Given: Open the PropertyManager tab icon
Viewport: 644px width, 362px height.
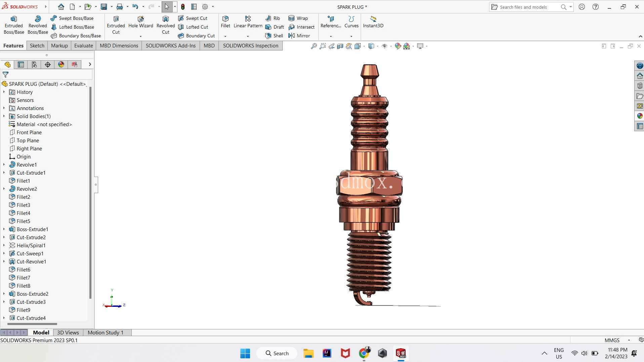Looking at the screenshot, I should 21,64.
